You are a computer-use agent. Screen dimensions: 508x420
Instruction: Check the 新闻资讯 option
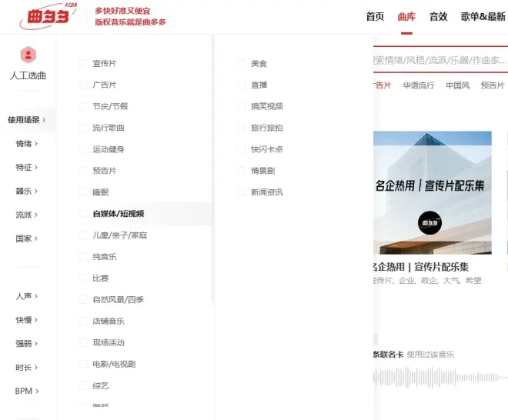[x=242, y=192]
